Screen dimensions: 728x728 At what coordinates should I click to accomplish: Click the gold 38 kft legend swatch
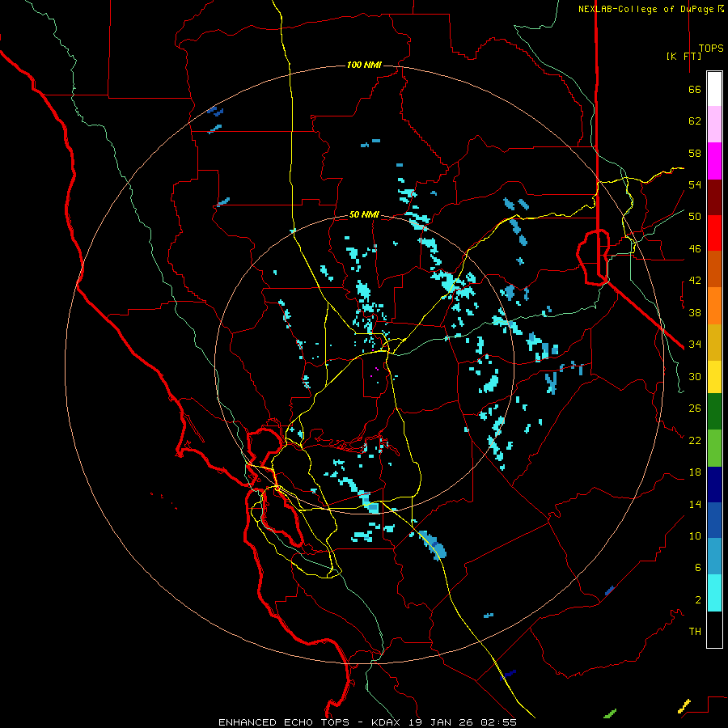pyautogui.click(x=714, y=342)
